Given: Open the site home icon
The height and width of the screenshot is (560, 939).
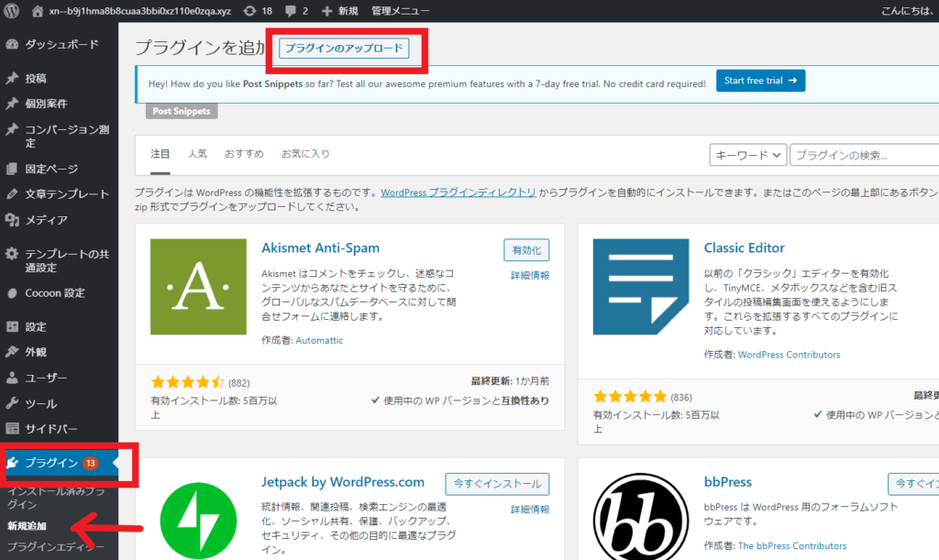Looking at the screenshot, I should pos(37,11).
